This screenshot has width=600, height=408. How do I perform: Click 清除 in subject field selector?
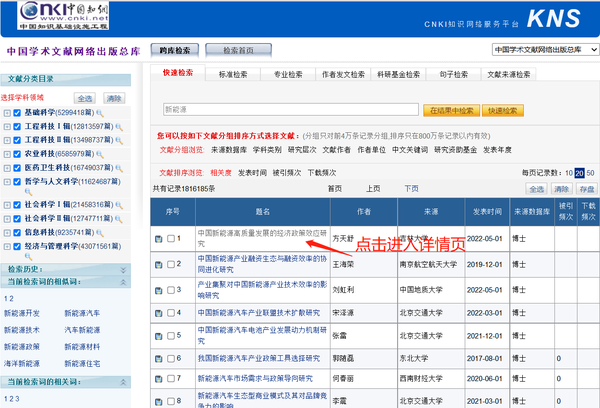coord(114,99)
